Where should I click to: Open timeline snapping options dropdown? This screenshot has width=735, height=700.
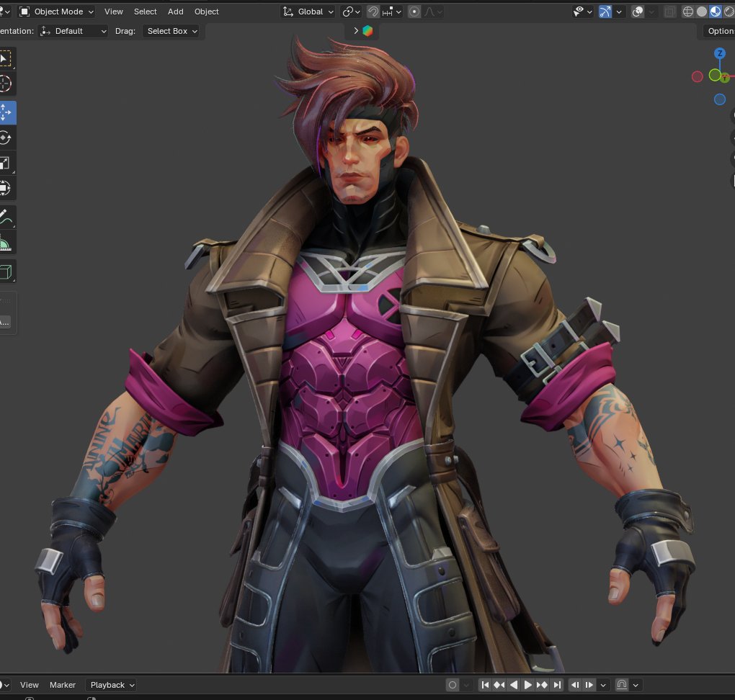coord(636,685)
